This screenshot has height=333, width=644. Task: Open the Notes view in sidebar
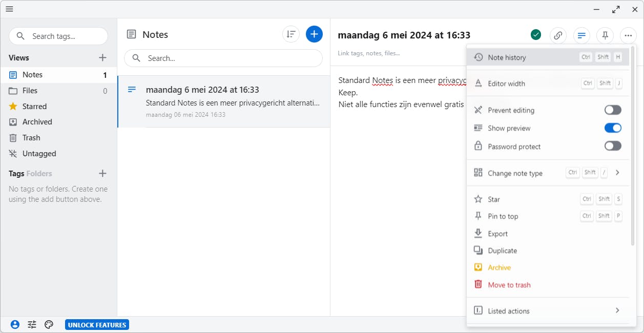pos(58,75)
